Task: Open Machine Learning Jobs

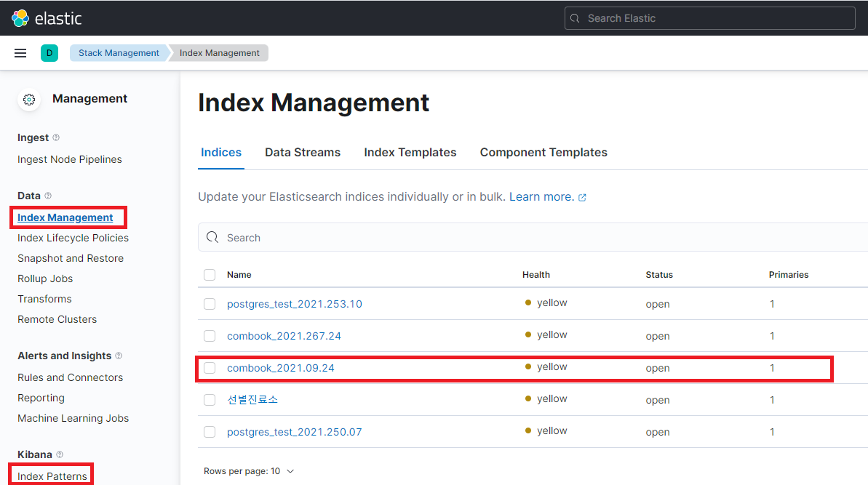Action: (x=73, y=419)
